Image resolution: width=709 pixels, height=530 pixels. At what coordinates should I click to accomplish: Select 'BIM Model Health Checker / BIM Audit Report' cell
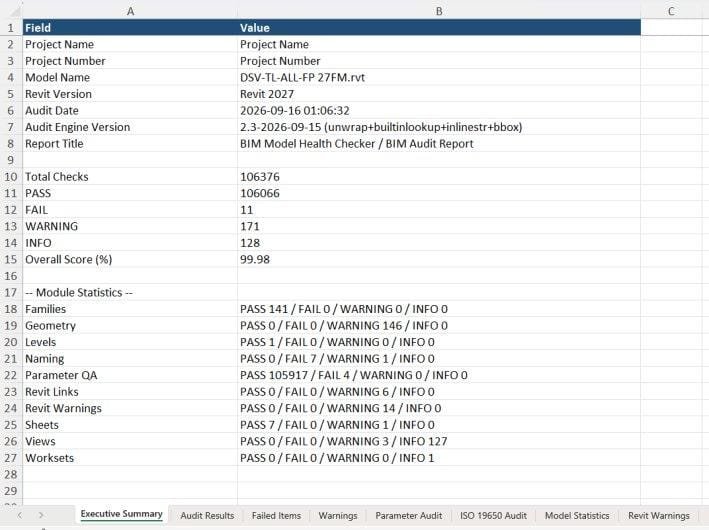[439, 144]
